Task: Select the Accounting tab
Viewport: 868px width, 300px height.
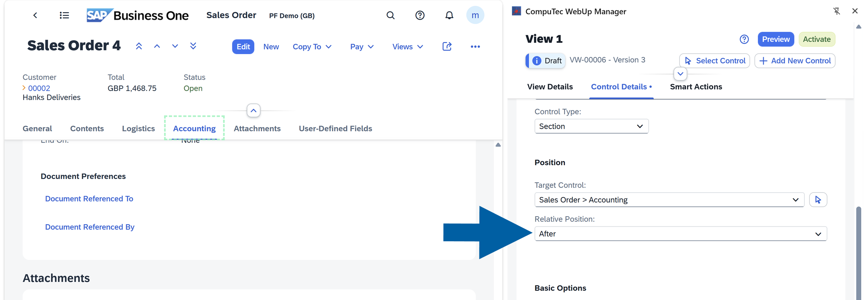Action: point(194,128)
